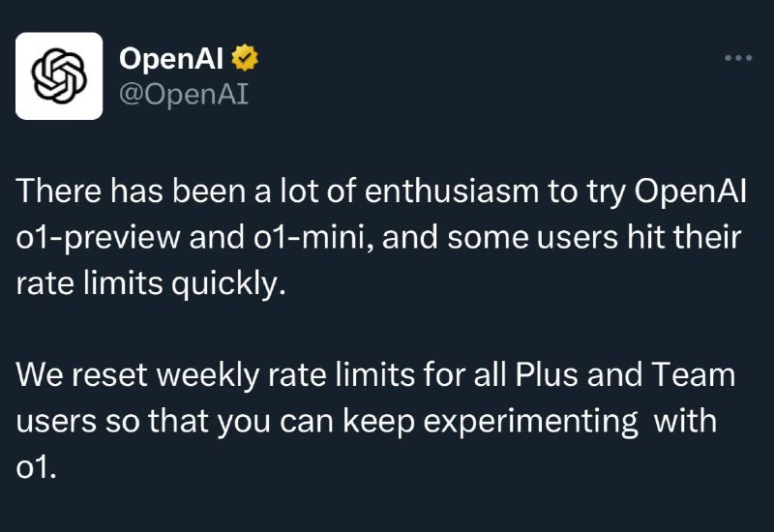Click the words "keep experimenting" in second paragraph
774x532 pixels.
[491, 421]
